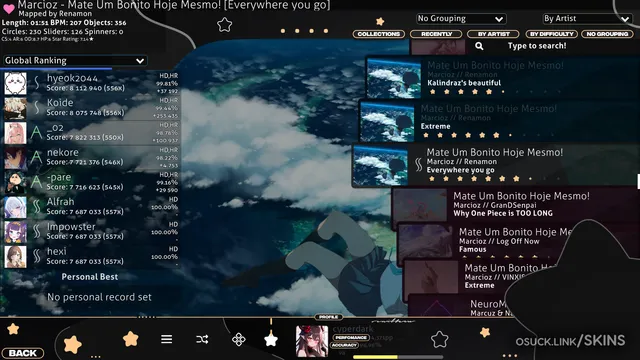Click 'Kalindraz's beautiful' difficulty name
This screenshot has width=640, height=360.
(x=464, y=83)
